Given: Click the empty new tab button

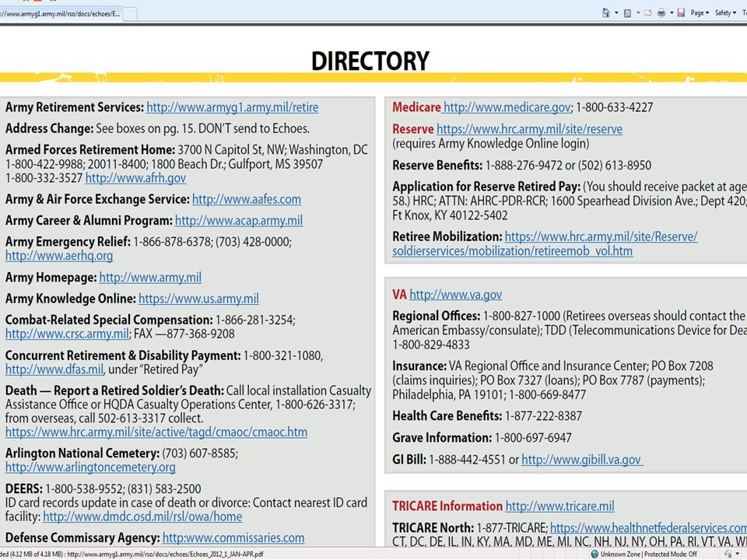Looking at the screenshot, I should click(x=131, y=14).
